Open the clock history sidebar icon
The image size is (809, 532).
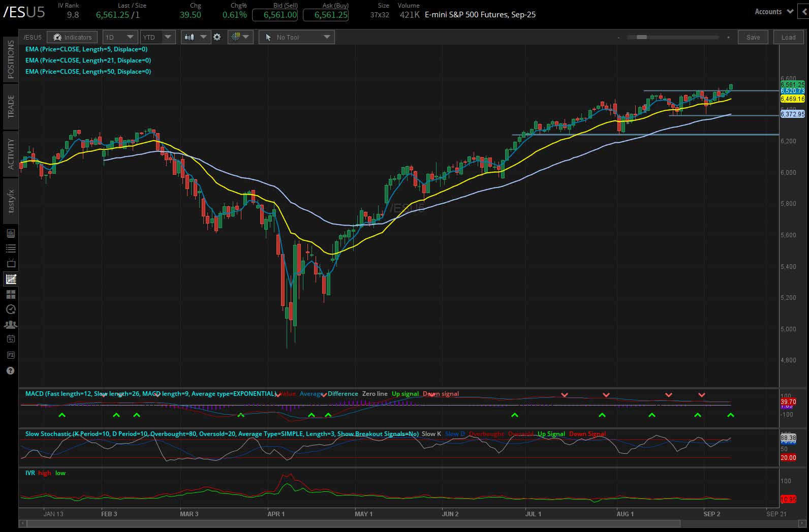[x=11, y=309]
